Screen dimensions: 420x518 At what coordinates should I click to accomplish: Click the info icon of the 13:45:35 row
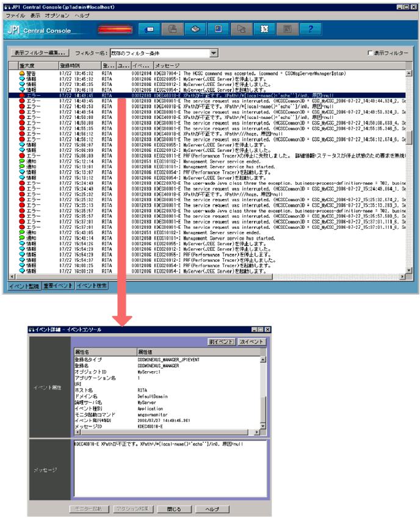point(22,84)
